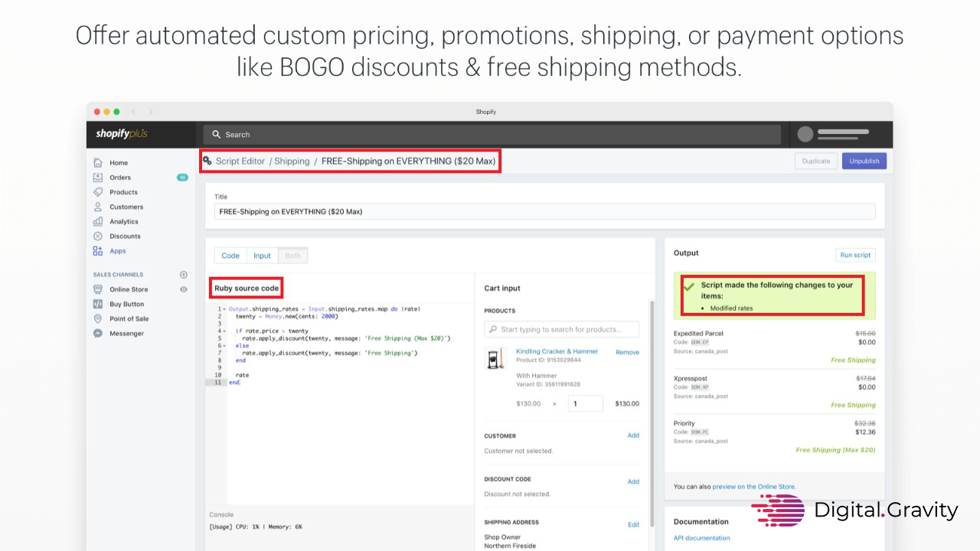Click the Cart input panel scrollbar
Viewport: 980px width, 551px height.
point(652,413)
